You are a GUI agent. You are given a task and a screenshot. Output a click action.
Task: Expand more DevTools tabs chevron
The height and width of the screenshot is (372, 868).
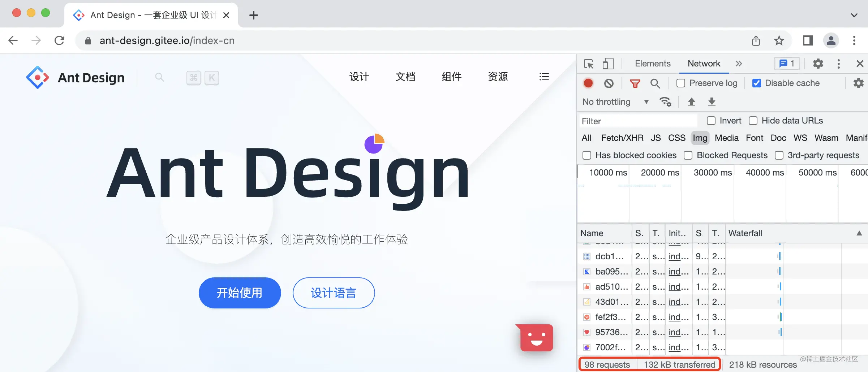[739, 64]
